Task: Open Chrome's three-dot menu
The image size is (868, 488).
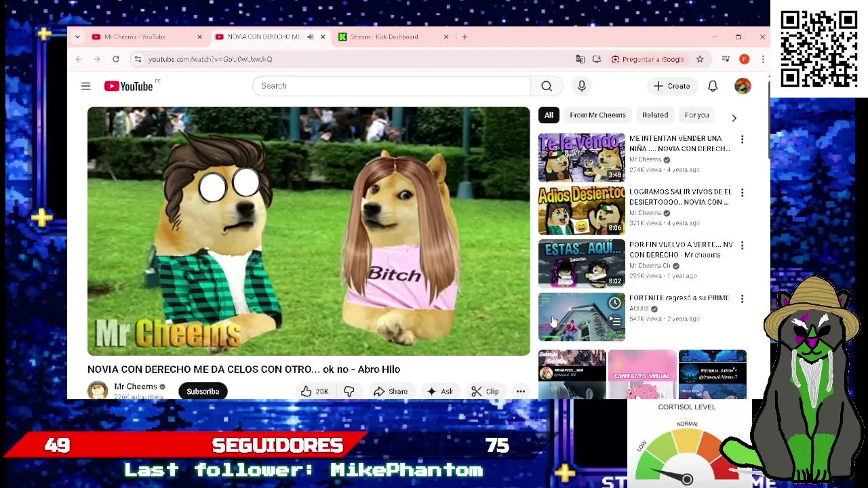Action: click(x=762, y=59)
